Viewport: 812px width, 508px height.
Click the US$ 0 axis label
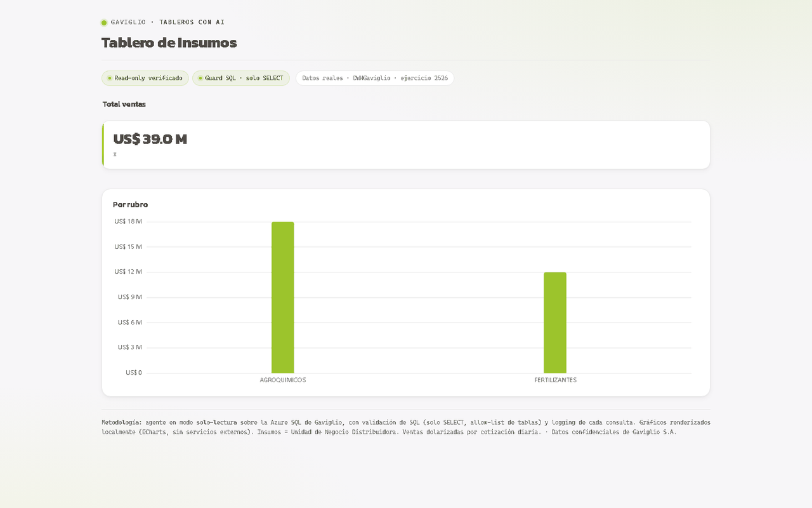[134, 373]
